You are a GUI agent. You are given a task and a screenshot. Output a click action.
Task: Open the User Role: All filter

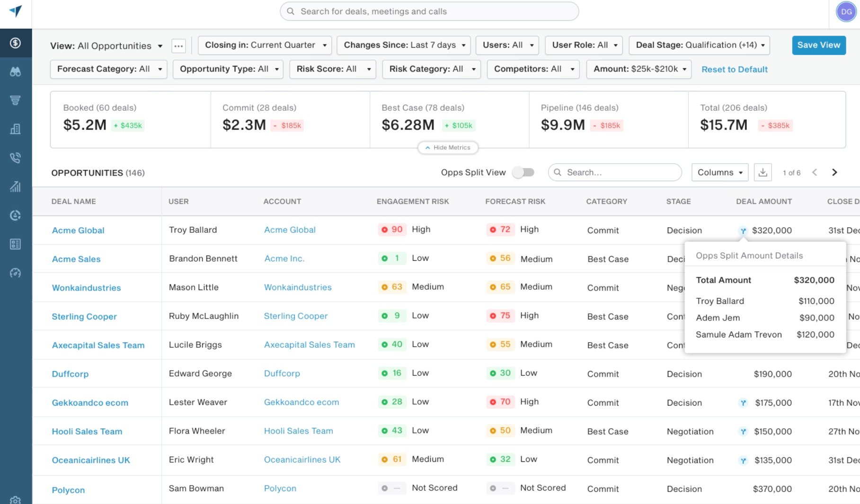tap(584, 45)
